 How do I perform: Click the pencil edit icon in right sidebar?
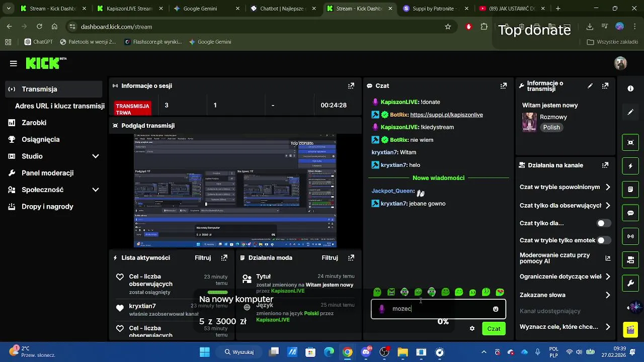click(630, 112)
